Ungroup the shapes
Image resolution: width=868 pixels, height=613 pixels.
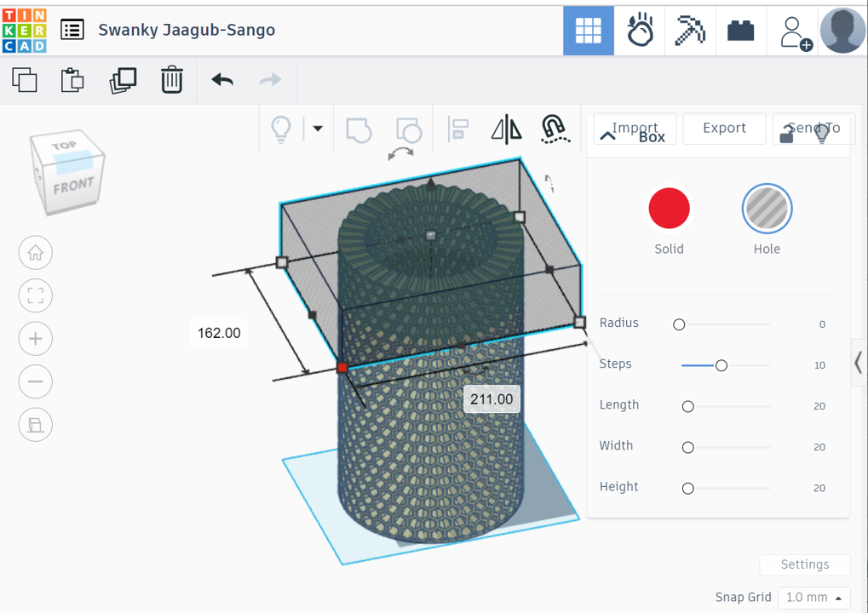[409, 130]
